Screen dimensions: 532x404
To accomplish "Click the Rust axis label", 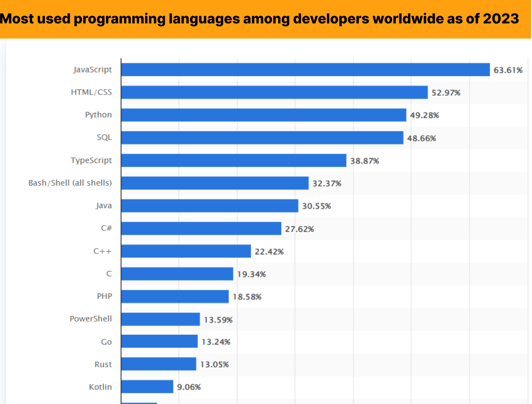I will (x=103, y=365).
